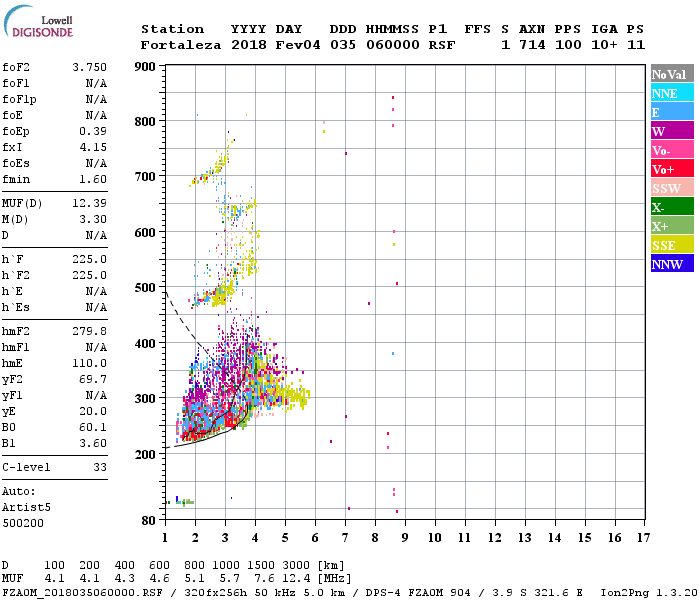Click the 80 km height axis label
The image size is (700, 600).
[x=149, y=521]
